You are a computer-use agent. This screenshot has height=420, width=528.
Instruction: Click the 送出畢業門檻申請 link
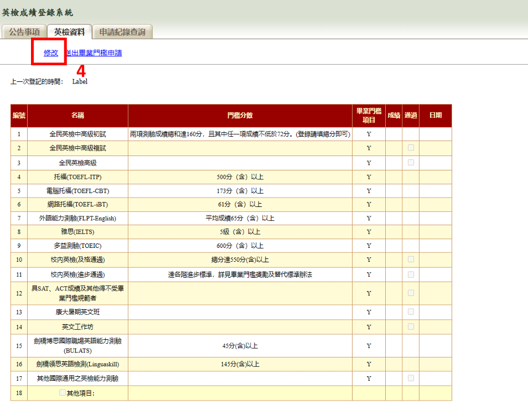click(x=94, y=53)
